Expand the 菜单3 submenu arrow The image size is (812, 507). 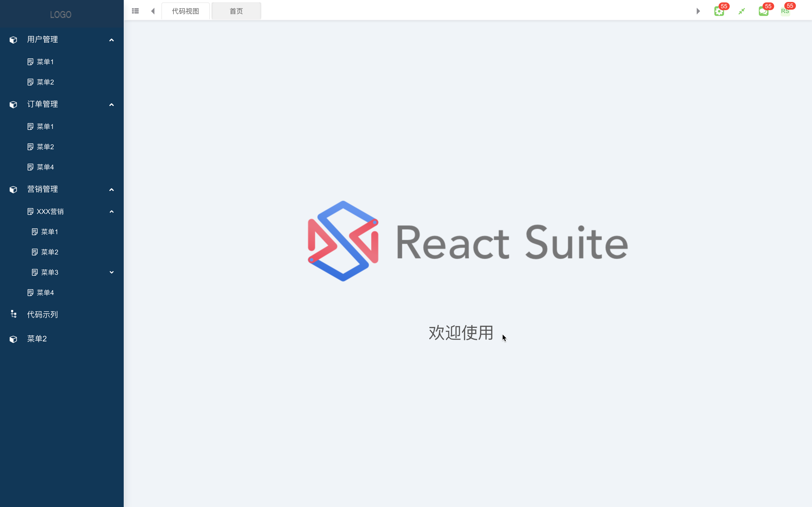111,272
